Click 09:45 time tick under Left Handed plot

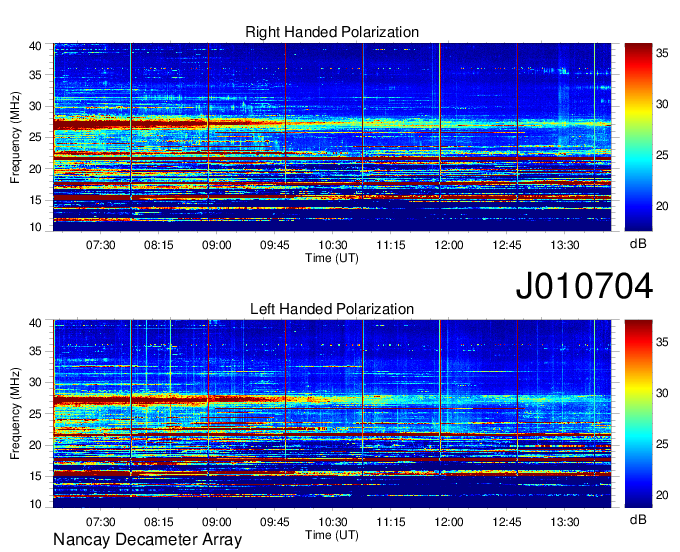click(275, 522)
